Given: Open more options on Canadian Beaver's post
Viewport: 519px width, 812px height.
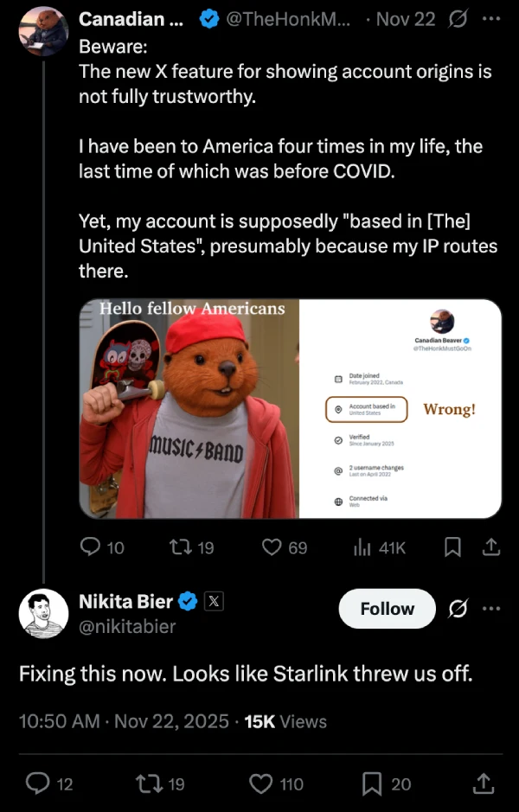Looking at the screenshot, I should (491, 19).
